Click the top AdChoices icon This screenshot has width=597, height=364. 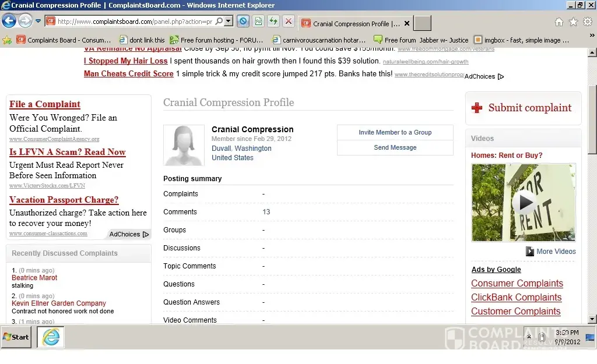[501, 76]
